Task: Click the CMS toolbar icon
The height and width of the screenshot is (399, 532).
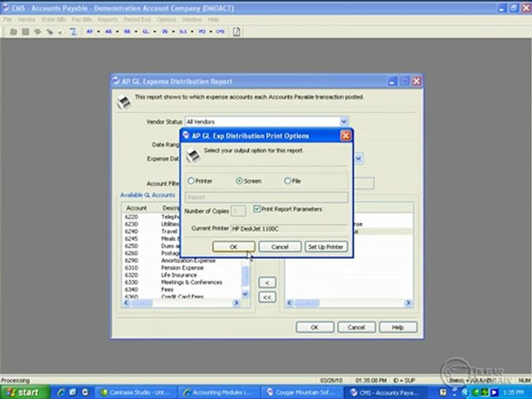Action: point(220,32)
